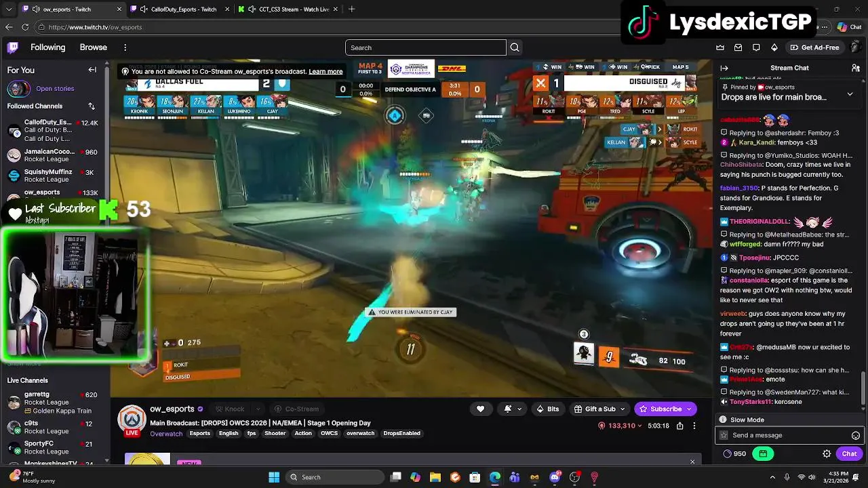Screen dimensions: 868x488
Task: Open Windows taskbar Search box
Action: (334, 477)
